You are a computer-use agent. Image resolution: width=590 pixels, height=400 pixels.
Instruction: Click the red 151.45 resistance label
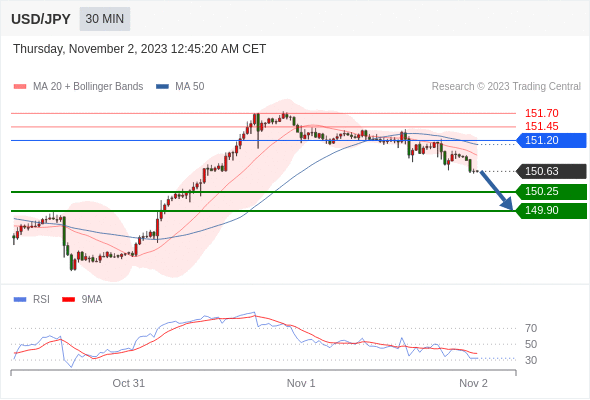point(542,126)
